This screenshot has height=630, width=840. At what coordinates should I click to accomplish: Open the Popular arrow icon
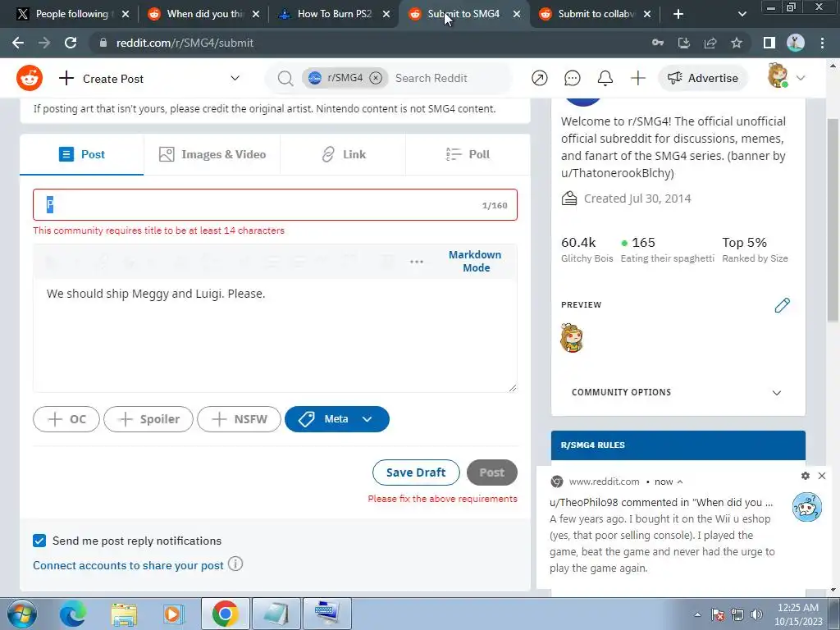[540, 78]
